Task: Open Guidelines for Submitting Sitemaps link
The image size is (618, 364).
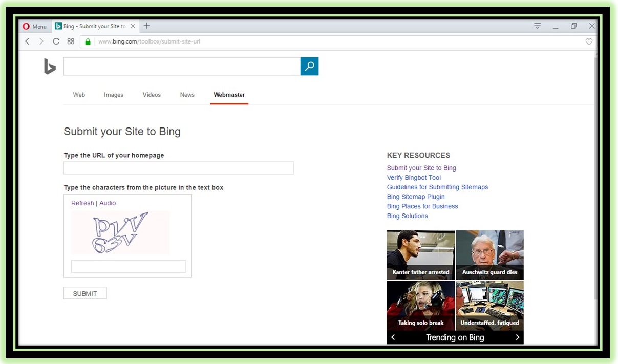Action: [x=438, y=187]
